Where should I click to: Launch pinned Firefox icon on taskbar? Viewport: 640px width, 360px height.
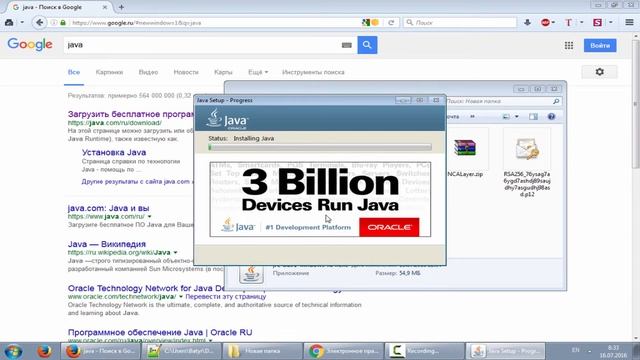[x=44, y=351]
